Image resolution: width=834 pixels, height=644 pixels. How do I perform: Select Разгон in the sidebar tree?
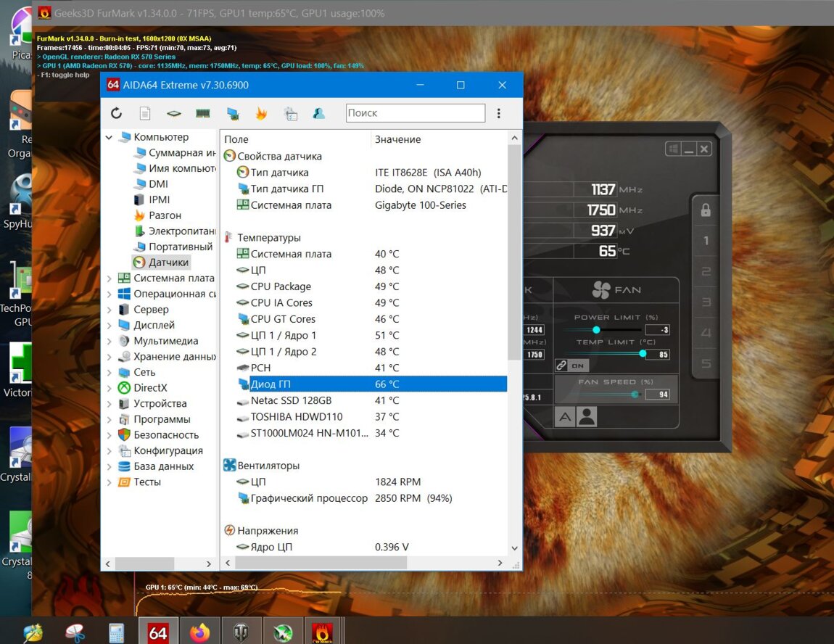(165, 215)
